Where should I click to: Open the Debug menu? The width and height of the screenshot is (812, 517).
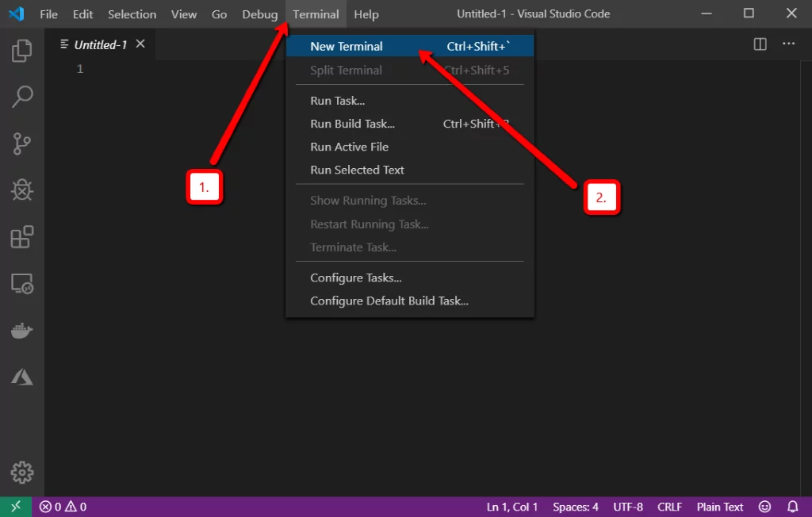(x=260, y=14)
